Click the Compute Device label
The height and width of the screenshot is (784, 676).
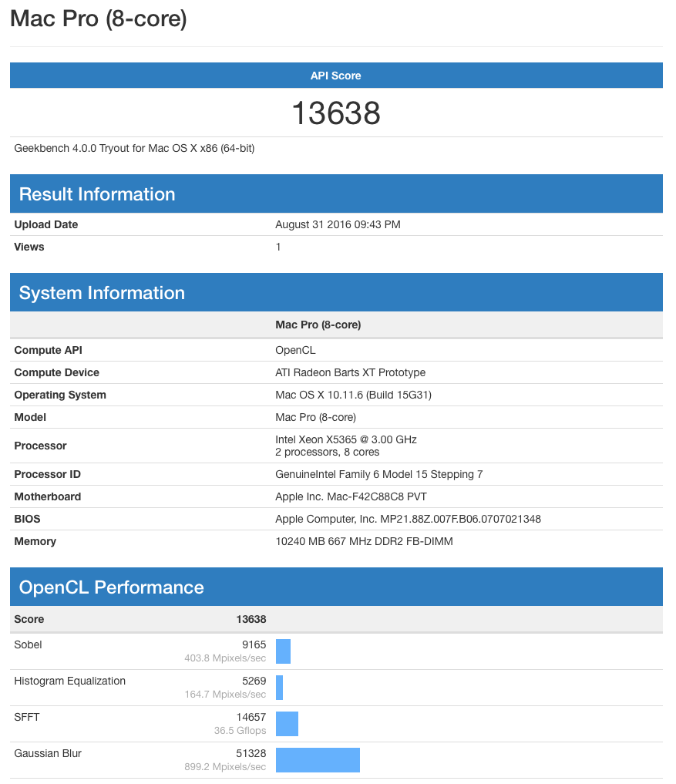click(56, 373)
